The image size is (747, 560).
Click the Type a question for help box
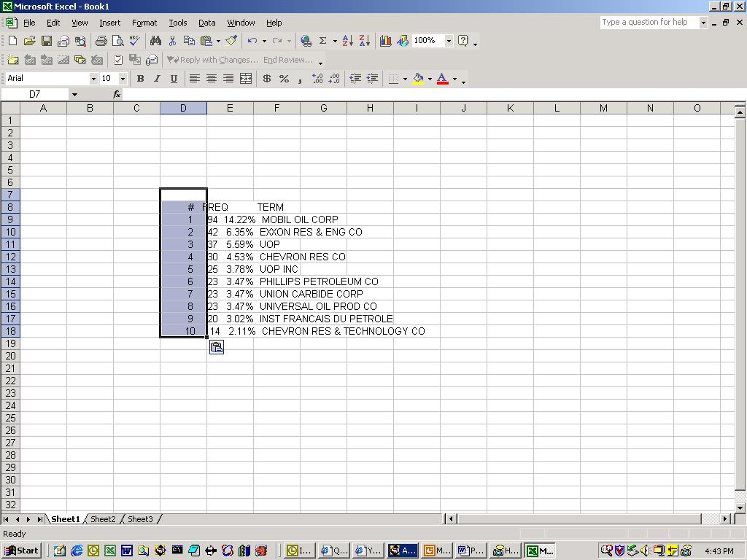click(x=649, y=22)
